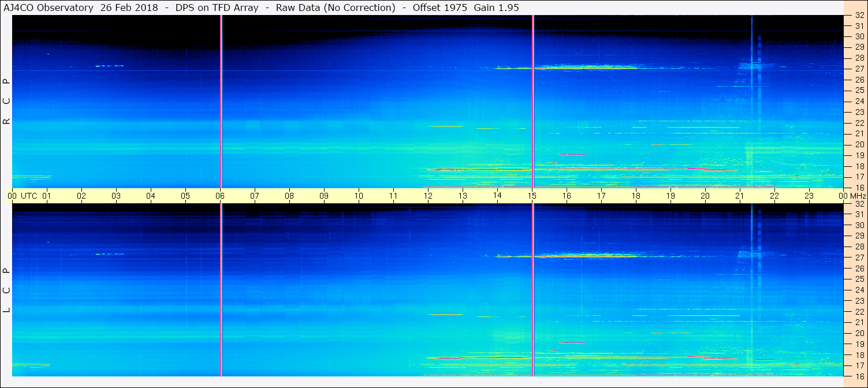Click the 20 MHz tick on LCP scale
This screenshot has width=868, height=388.
[x=859, y=333]
